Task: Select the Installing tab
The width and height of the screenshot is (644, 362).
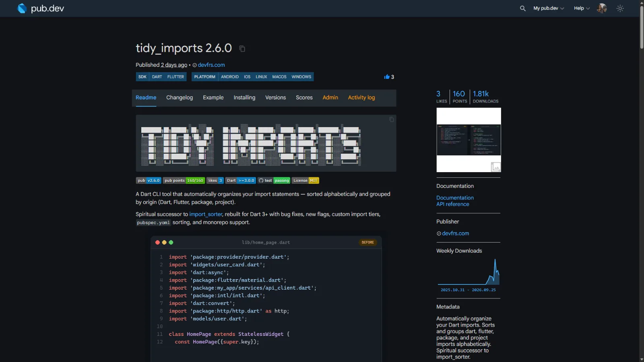Action: [244, 98]
